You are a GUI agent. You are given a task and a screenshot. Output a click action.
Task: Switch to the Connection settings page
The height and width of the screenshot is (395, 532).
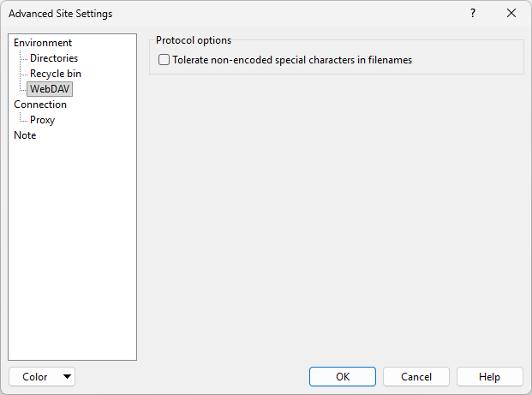[40, 105]
